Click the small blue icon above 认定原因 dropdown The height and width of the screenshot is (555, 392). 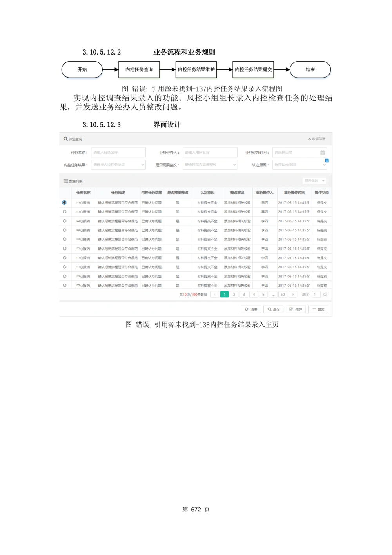327,160
